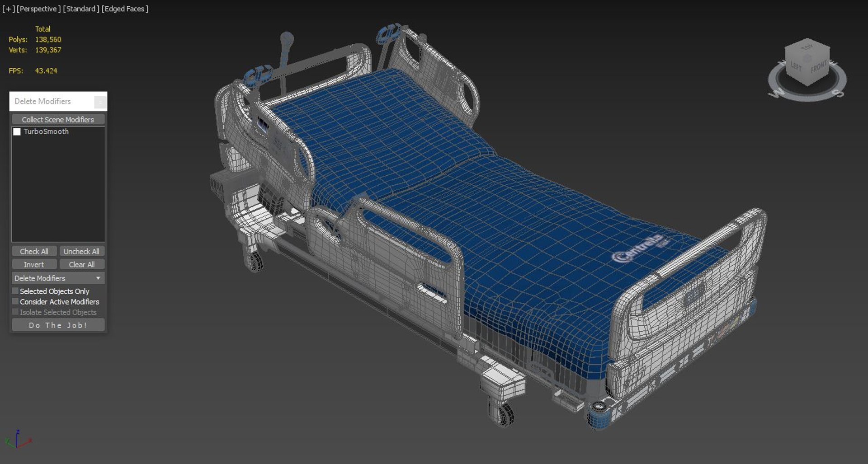Click the ViewCube LEFT face
The image size is (868, 464).
pos(796,66)
